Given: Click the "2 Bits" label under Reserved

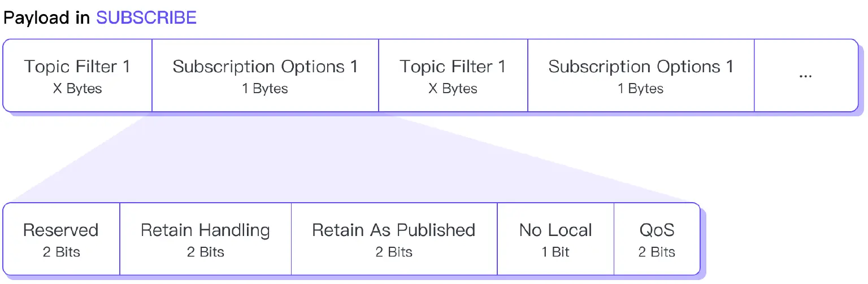Looking at the screenshot, I should (61, 252).
